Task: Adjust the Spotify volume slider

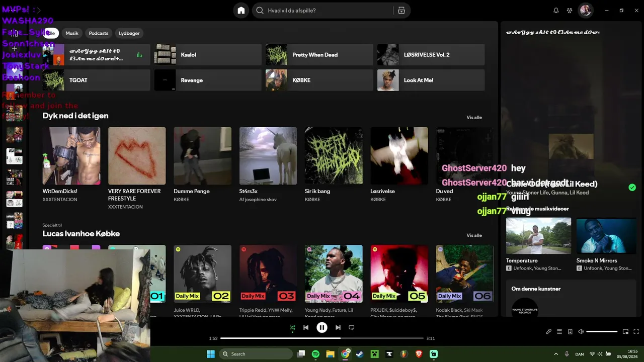Action: [602, 332]
